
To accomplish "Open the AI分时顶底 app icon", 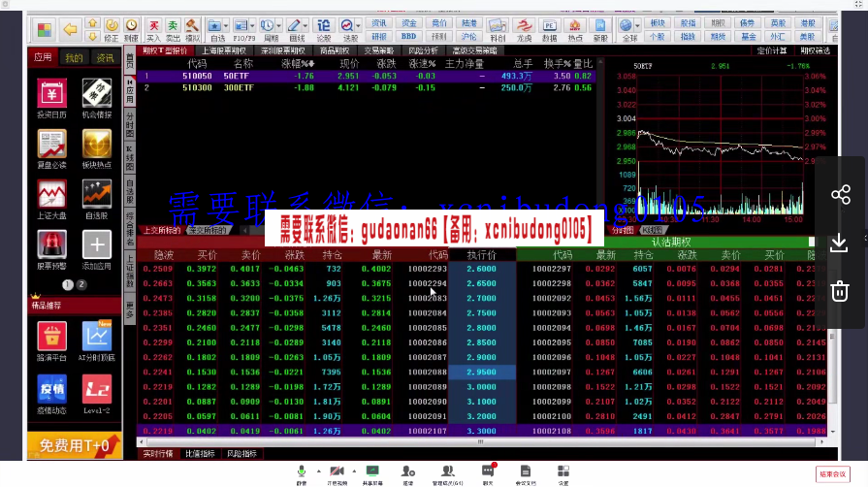I will [x=97, y=337].
